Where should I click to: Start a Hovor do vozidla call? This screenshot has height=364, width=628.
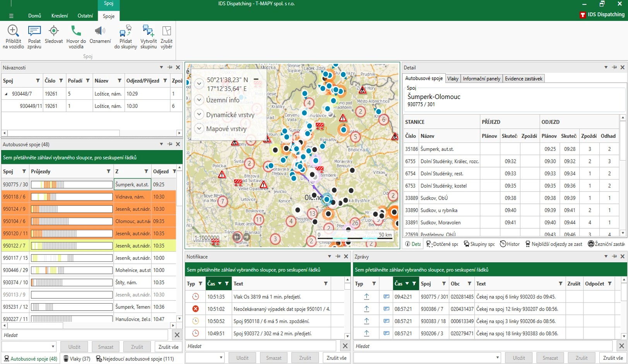pyautogui.click(x=76, y=31)
